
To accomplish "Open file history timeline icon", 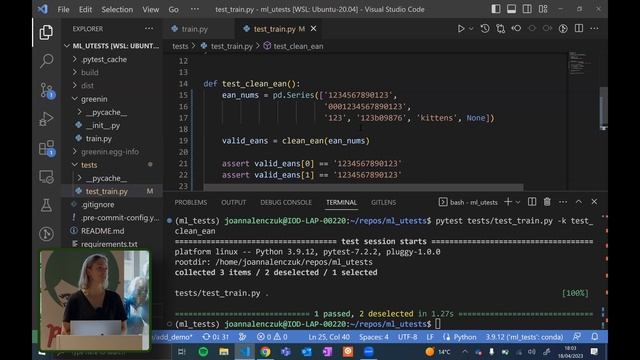I will [485, 29].
